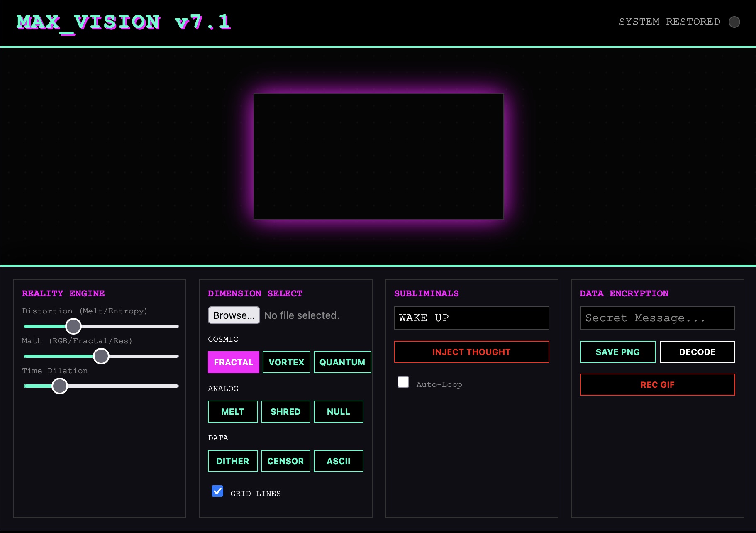Click the system status indicator dot
This screenshot has height=533, width=756.
tap(734, 22)
